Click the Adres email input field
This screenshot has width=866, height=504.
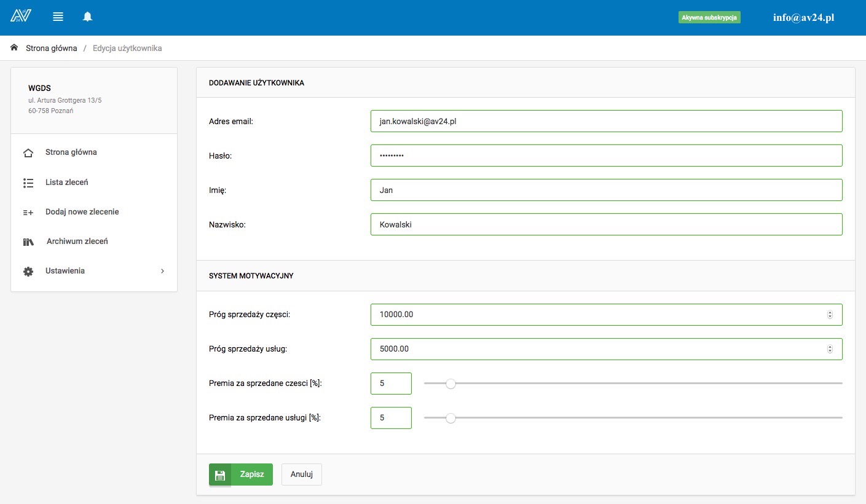pyautogui.click(x=606, y=122)
